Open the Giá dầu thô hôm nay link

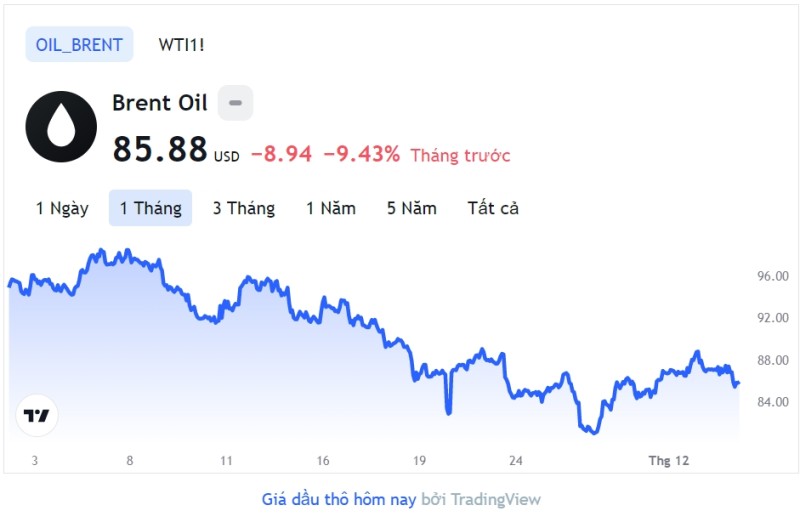pyautogui.click(x=339, y=499)
